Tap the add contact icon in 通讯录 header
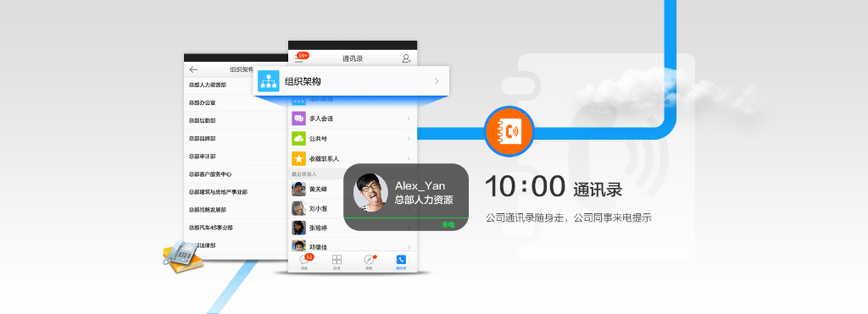This screenshot has height=314, width=868. pyautogui.click(x=406, y=58)
